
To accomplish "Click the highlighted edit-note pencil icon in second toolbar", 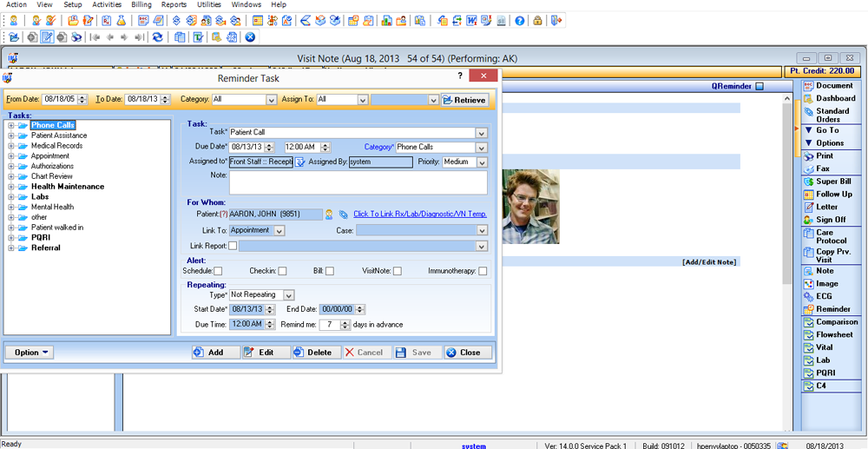I will coord(47,37).
